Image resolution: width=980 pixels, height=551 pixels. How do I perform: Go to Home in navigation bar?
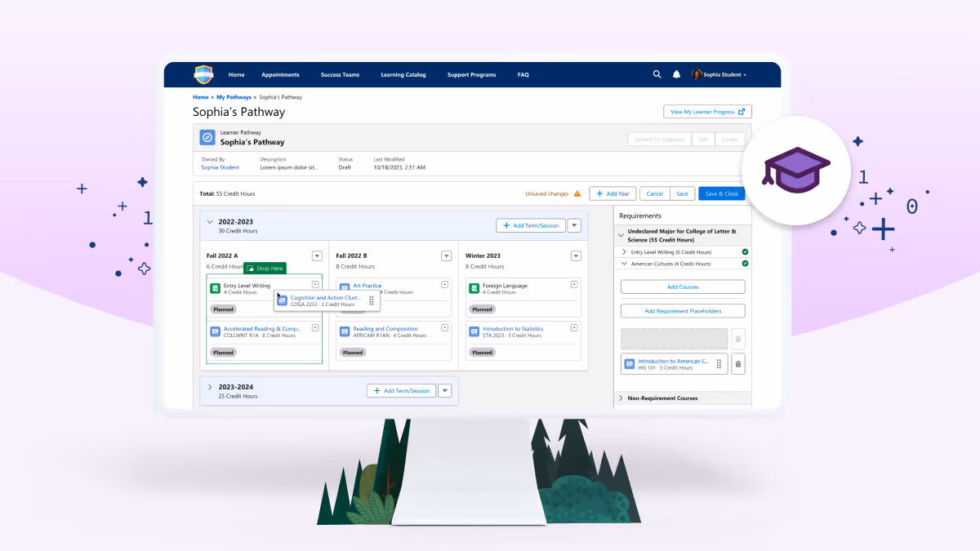[x=237, y=74]
